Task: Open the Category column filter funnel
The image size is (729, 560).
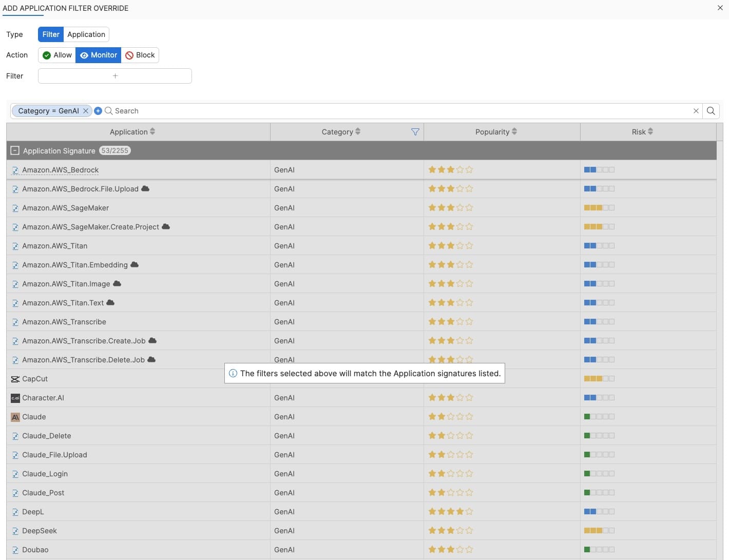Action: [x=415, y=132]
